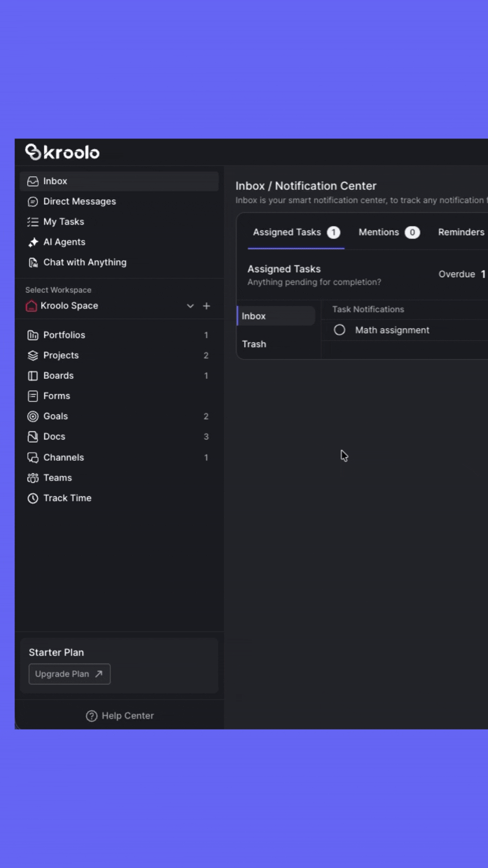The height and width of the screenshot is (868, 488).
Task: Click the Upgrade Plan button
Action: [69, 674]
